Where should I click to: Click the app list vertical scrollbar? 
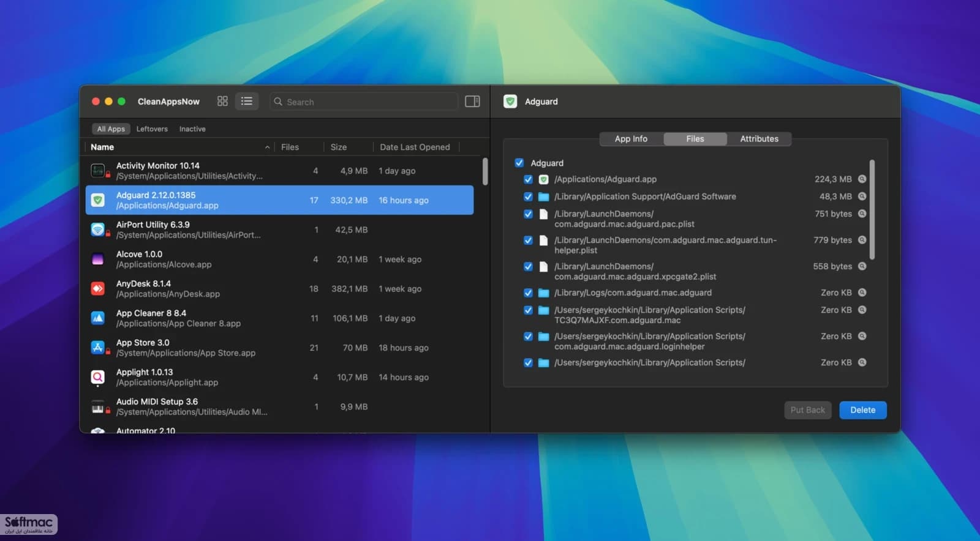(x=485, y=171)
